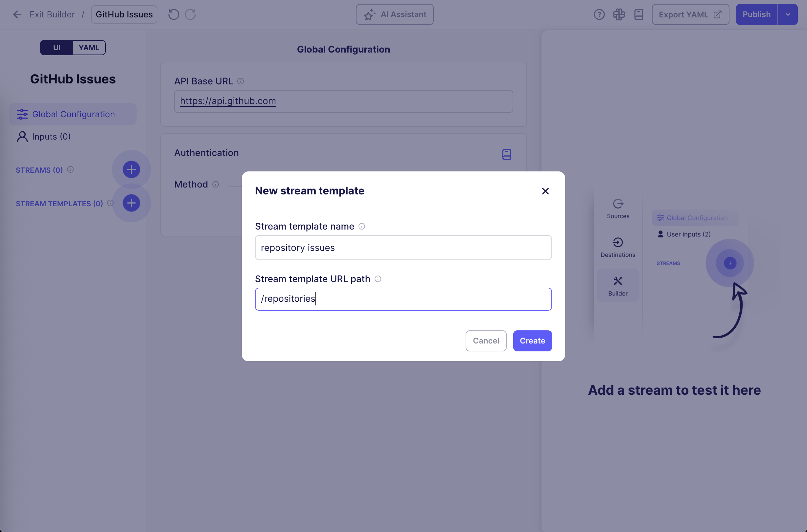
Task: Switch to the YAML view
Action: pos(89,48)
